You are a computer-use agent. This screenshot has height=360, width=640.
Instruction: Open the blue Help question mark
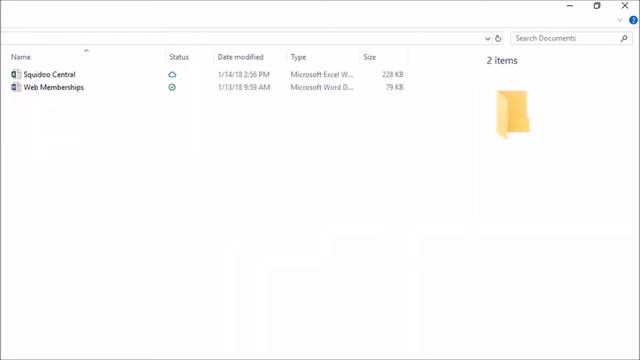click(633, 20)
